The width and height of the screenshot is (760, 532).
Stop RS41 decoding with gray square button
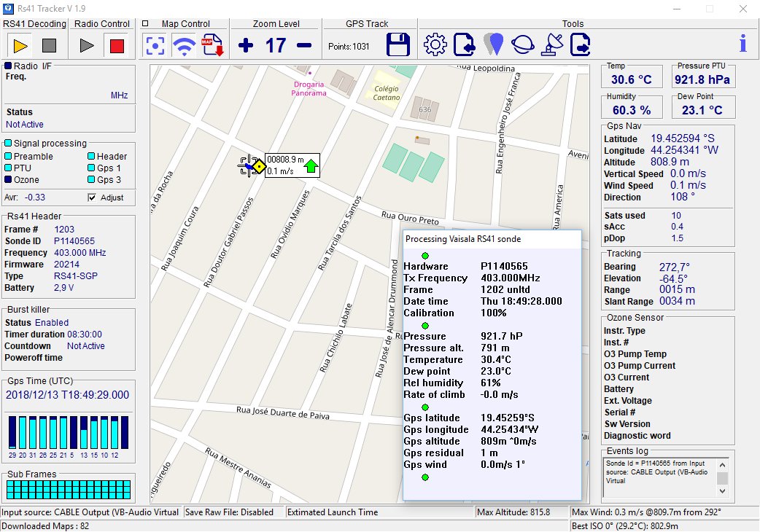[49, 46]
